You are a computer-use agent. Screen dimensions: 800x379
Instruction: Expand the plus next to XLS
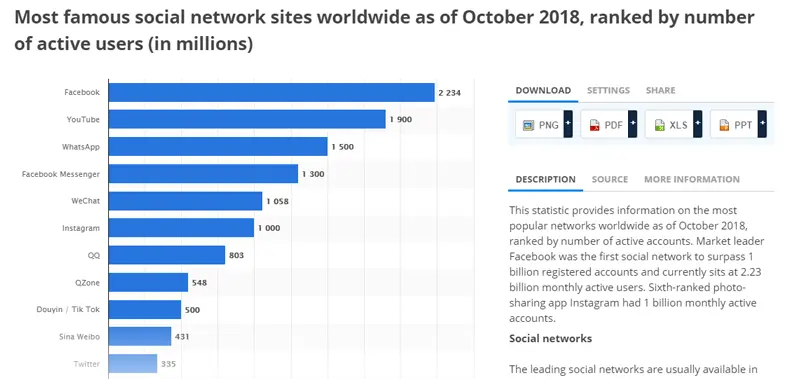click(x=698, y=124)
